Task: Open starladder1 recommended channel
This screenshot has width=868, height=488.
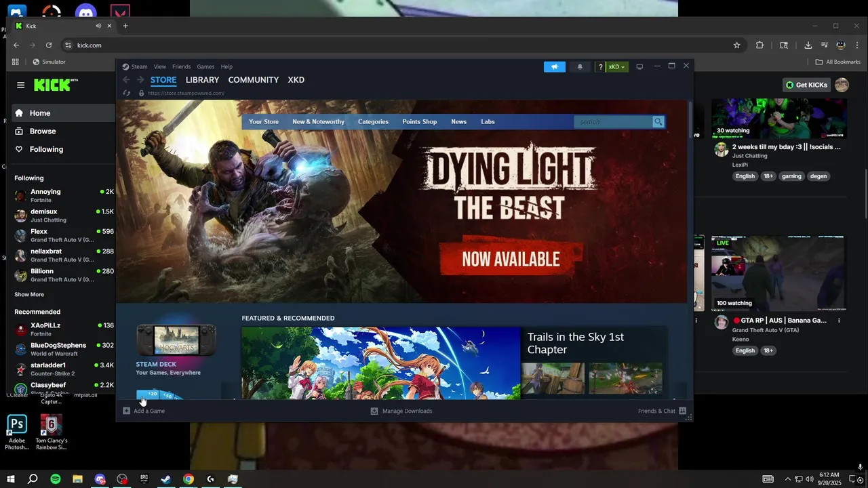Action: click(64, 369)
